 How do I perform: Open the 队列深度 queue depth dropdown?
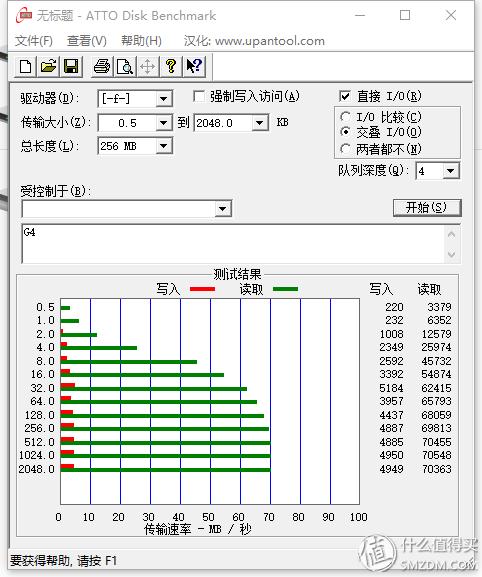coord(450,171)
